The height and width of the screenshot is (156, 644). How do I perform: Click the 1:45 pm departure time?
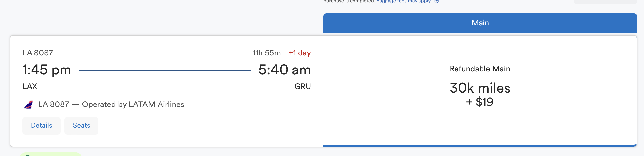[x=47, y=70]
